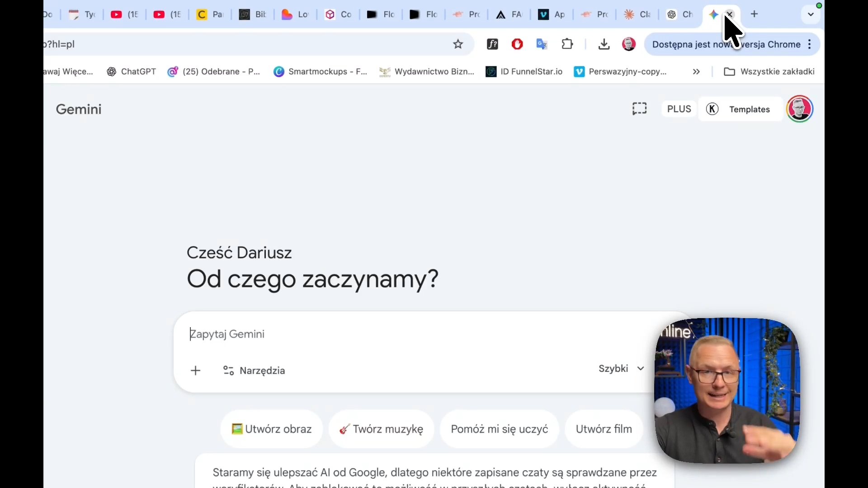Open the Templates extension button
This screenshot has width=868, height=488.
(741, 109)
